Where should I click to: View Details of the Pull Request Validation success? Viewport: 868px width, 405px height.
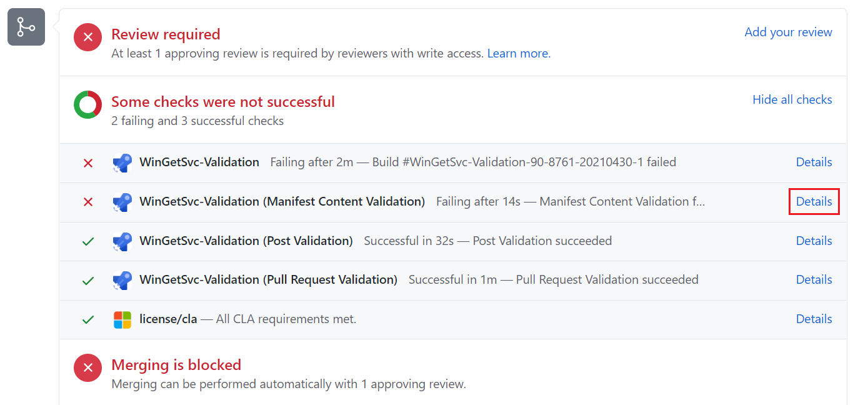[814, 280]
